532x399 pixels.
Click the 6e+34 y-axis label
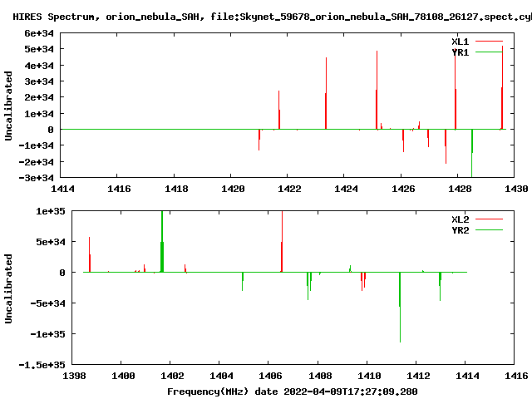[39, 33]
